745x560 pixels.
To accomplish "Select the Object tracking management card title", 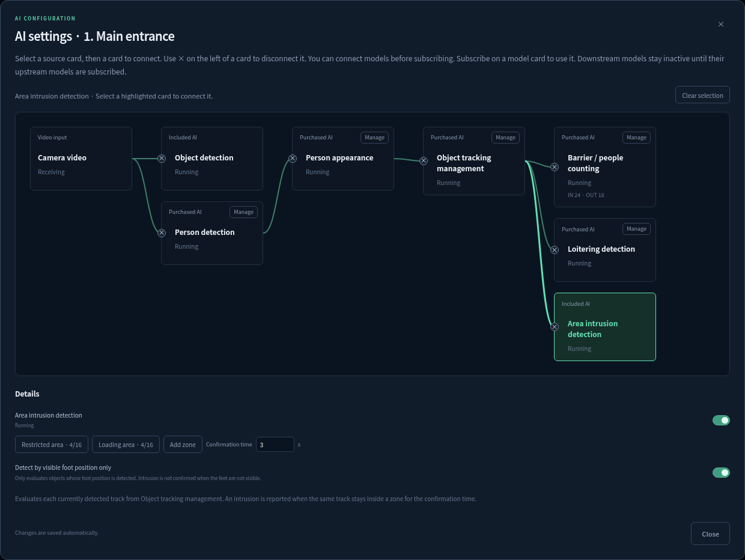I will pyautogui.click(x=464, y=163).
